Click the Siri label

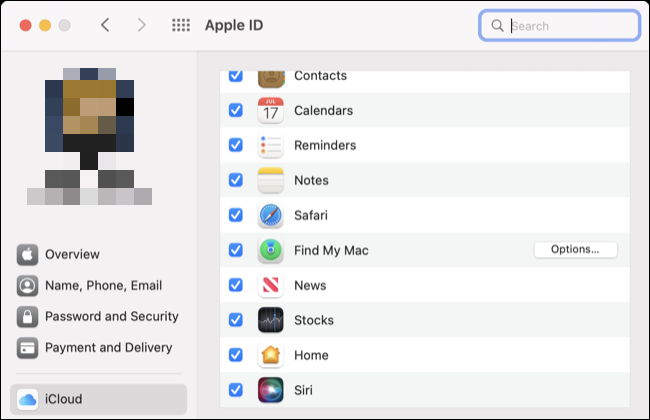pos(303,390)
